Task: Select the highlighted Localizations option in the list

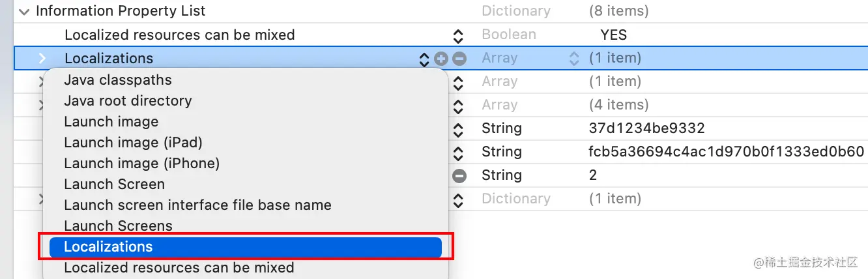Action: coord(246,247)
